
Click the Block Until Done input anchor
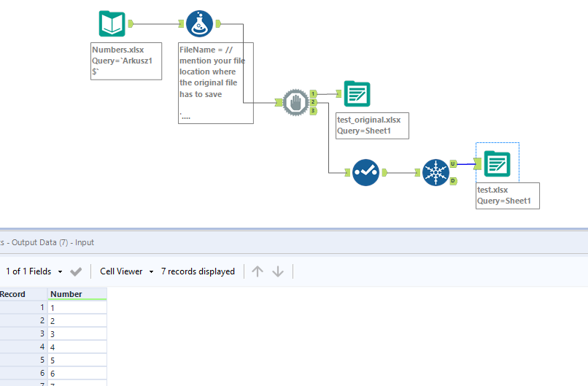pos(279,102)
